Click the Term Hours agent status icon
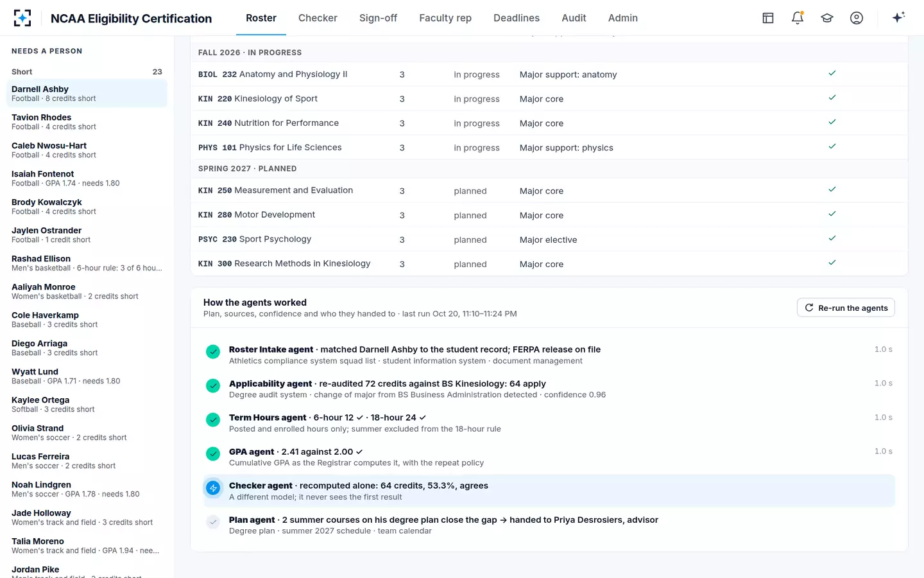This screenshot has width=924, height=578. [213, 419]
